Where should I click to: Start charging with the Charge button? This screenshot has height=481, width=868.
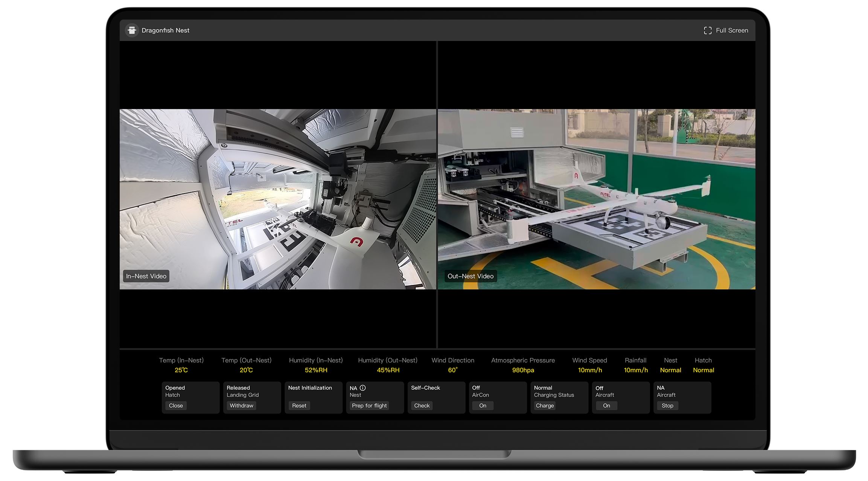tap(544, 405)
